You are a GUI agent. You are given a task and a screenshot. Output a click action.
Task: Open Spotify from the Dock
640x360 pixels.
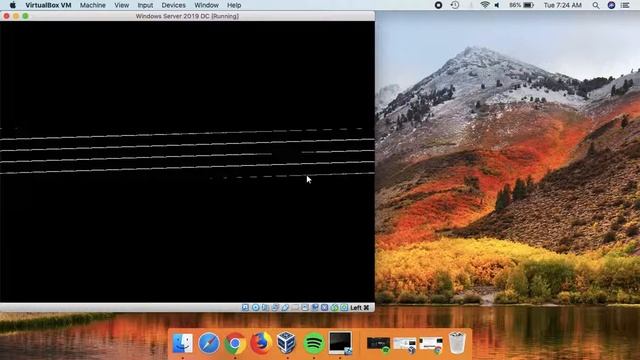[313, 343]
